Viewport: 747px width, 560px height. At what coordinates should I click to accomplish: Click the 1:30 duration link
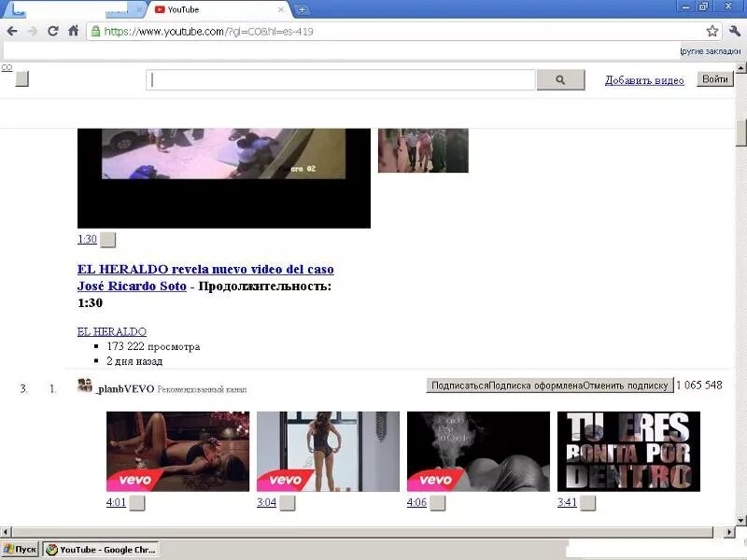click(87, 239)
